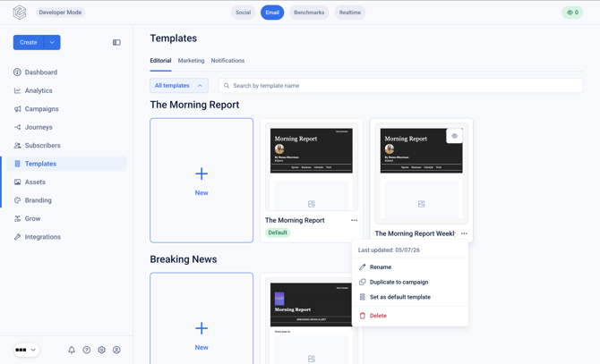Click preview eye on Weekly template

(x=454, y=136)
